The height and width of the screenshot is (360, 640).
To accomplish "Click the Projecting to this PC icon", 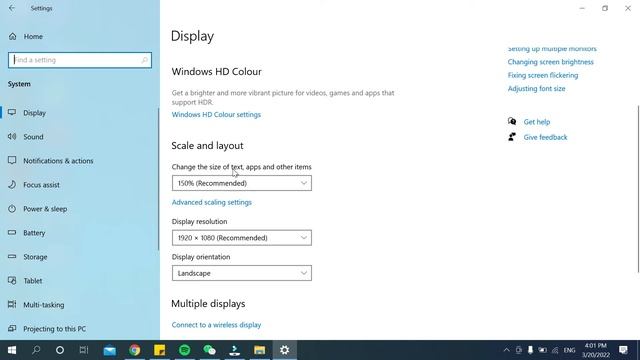I will pos(12,329).
